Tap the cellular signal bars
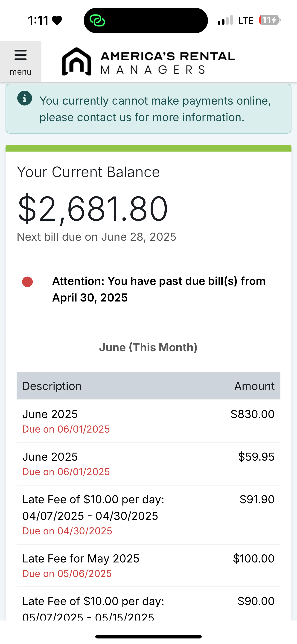This screenshot has height=644, width=297. pyautogui.click(x=225, y=20)
